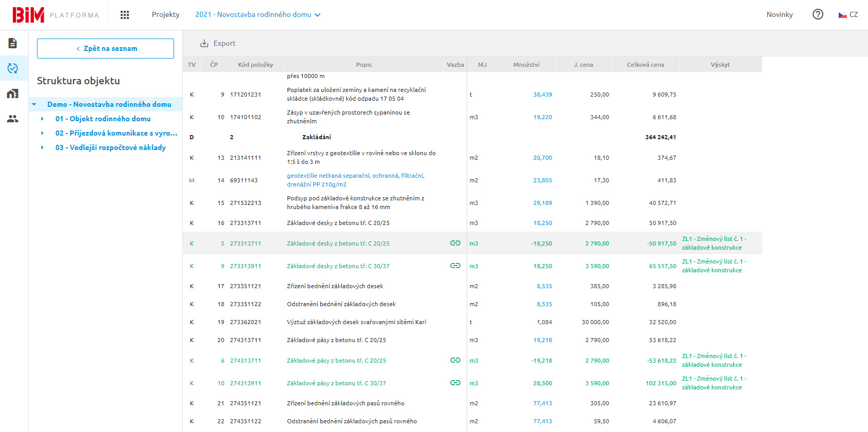The height and width of the screenshot is (432, 868).
Task: Click the Zpět na seznam button
Action: click(x=105, y=48)
